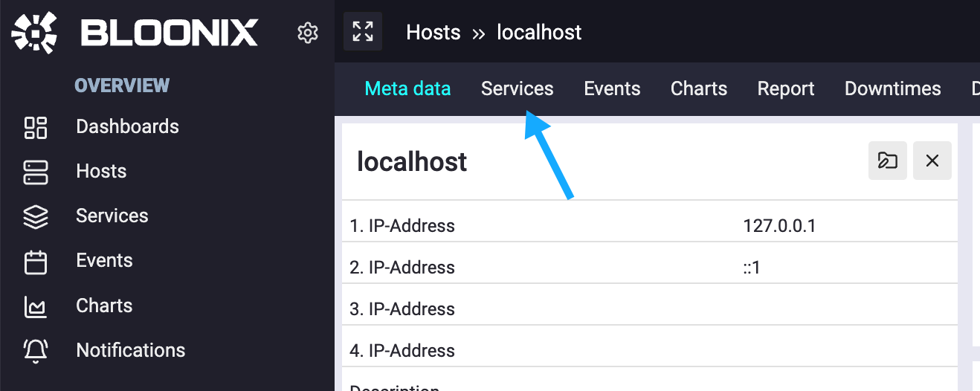Click the Charts graph icon in sidebar
Image resolution: width=980 pixels, height=391 pixels.
(x=36, y=306)
